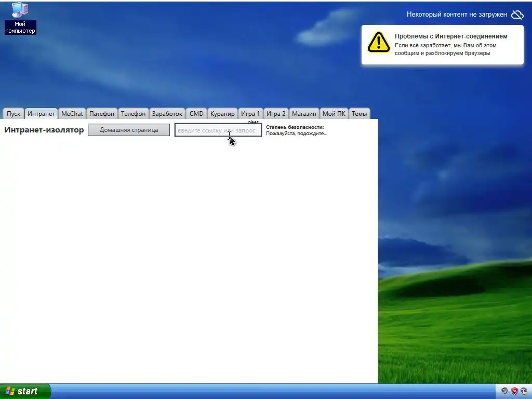Click the Степень безопасности label

pos(295,127)
